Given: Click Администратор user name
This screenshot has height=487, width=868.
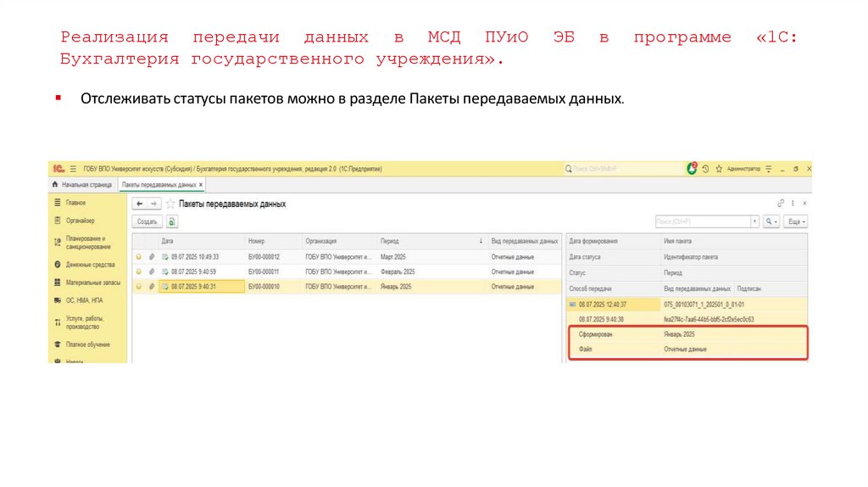Looking at the screenshot, I should coord(743,169).
